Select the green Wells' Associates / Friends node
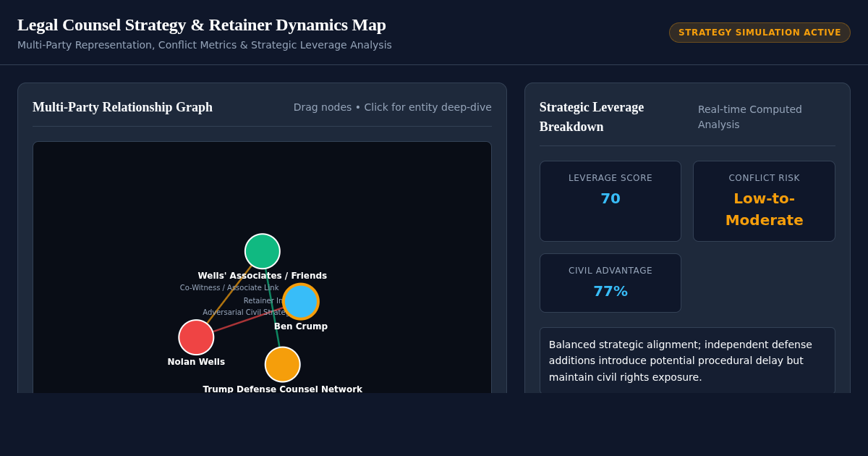868x456 pixels. coord(263,251)
